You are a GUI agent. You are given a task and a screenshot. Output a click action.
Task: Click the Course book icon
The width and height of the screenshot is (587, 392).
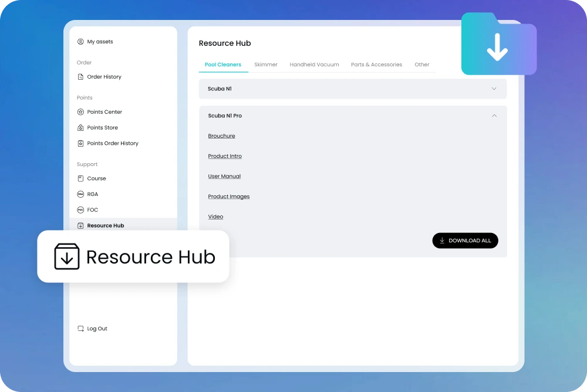click(x=80, y=178)
